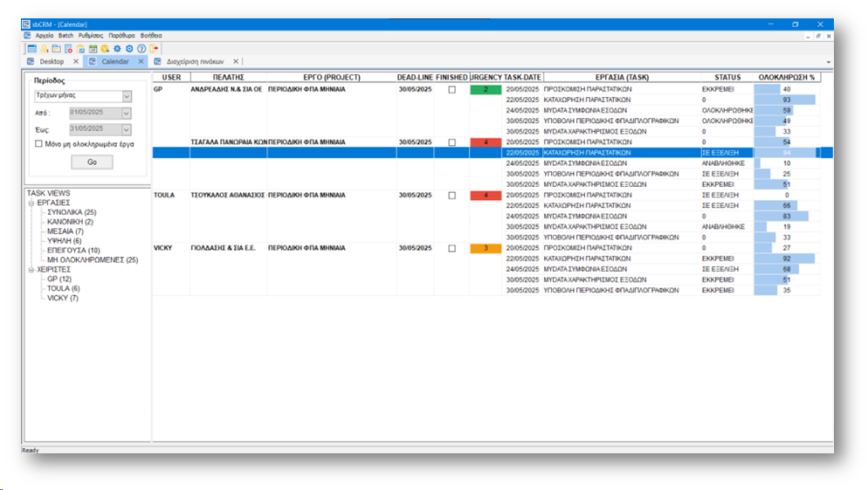Enable 'Μόνο μη ολοκληρωμένα έργα' checkbox
This screenshot has height=490, width=868.
coord(38,144)
